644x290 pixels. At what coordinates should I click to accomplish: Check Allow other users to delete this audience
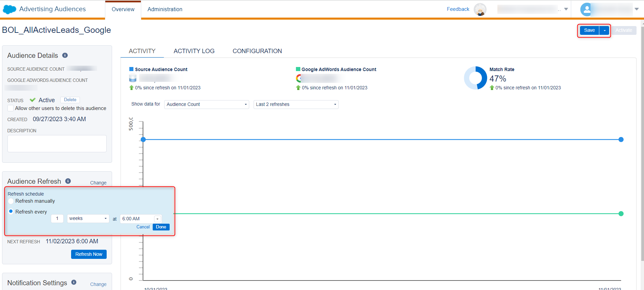point(10,108)
